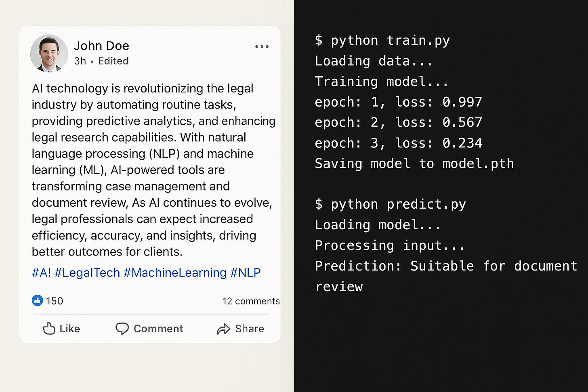Click the 3h post timestamp
The width and height of the screenshot is (588, 392).
[x=80, y=61]
